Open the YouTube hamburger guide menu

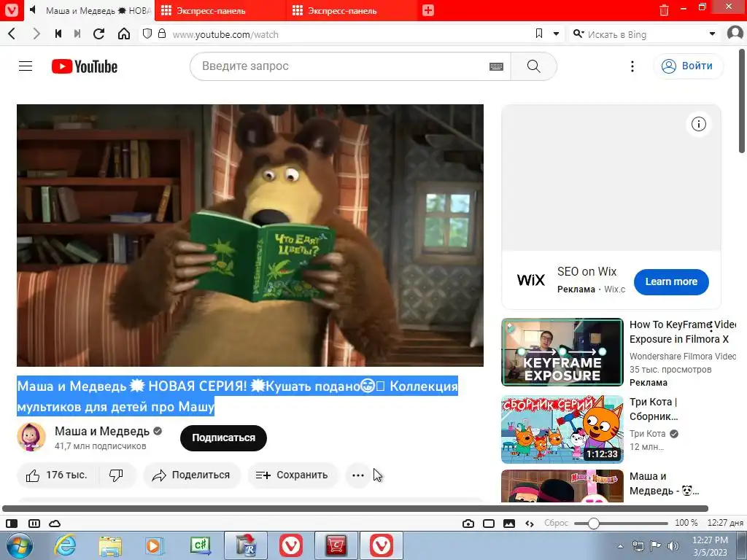click(26, 66)
